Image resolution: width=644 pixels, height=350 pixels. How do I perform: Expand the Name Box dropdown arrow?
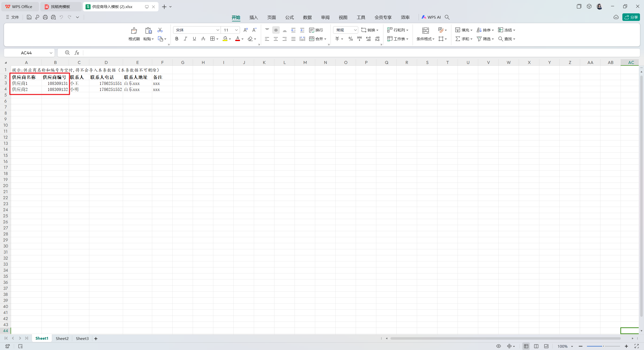click(x=51, y=53)
